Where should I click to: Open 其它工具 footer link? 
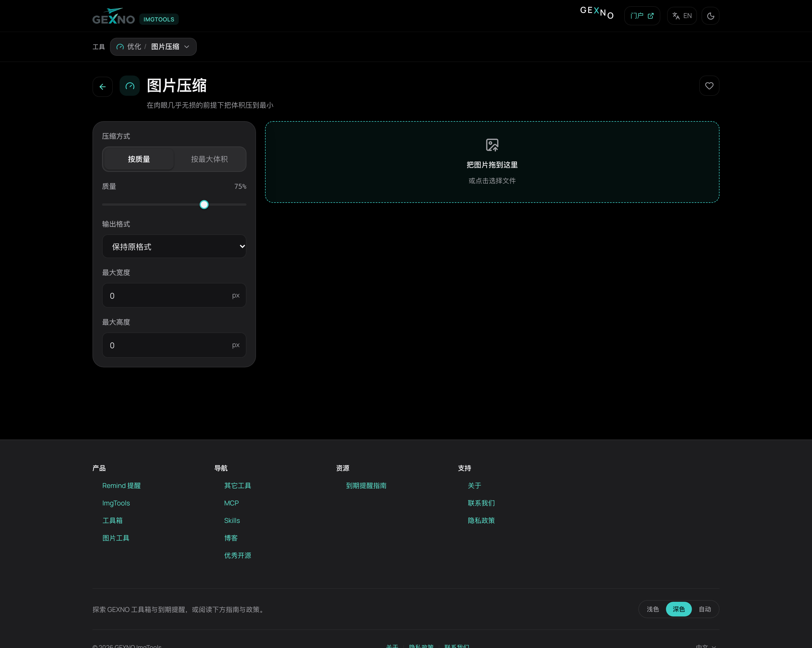(x=237, y=485)
